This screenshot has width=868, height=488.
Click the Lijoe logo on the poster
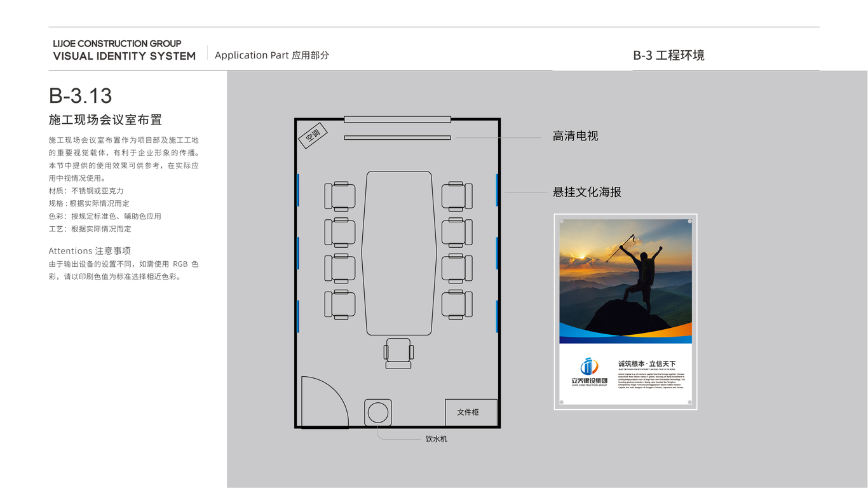coord(589,372)
